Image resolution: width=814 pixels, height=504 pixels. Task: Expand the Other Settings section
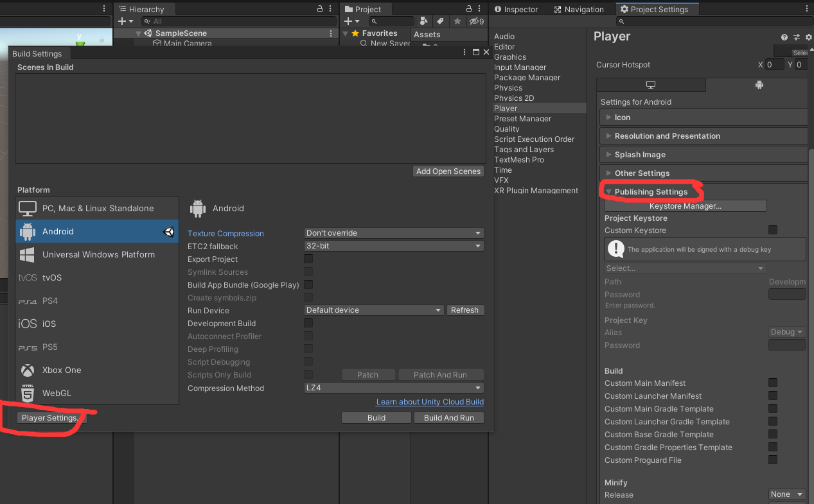[703, 173]
